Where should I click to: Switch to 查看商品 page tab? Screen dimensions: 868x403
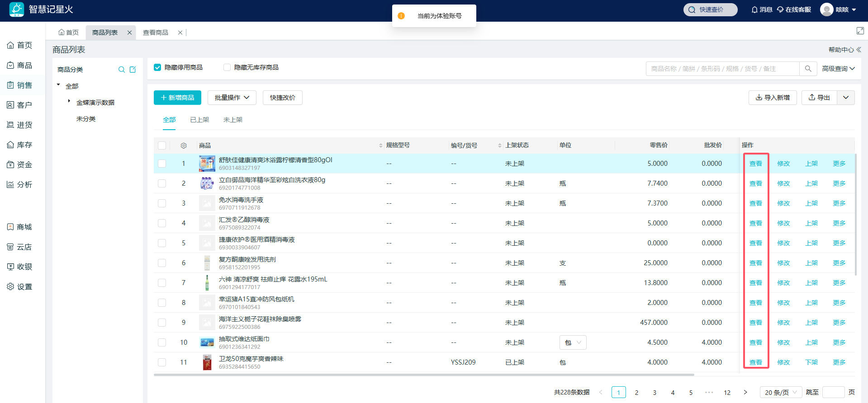tap(156, 33)
